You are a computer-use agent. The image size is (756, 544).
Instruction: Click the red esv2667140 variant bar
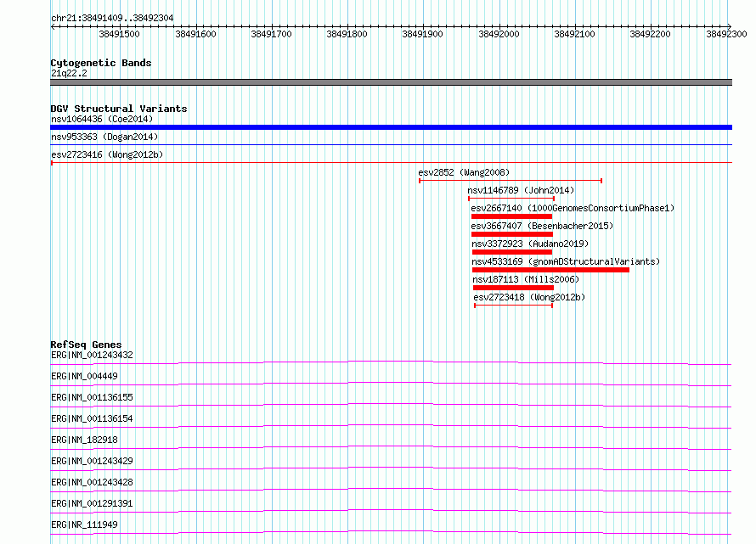[x=511, y=216]
